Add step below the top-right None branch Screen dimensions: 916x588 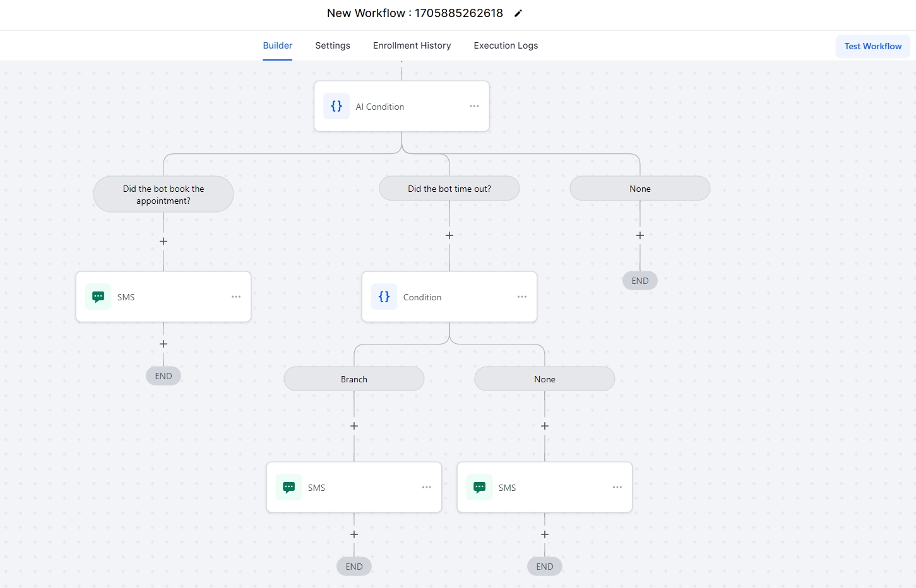click(640, 235)
